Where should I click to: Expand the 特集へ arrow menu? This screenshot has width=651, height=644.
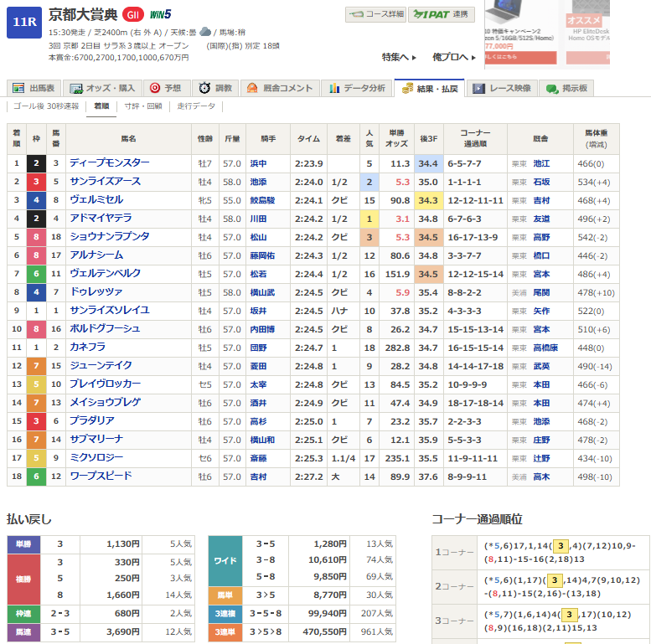pyautogui.click(x=399, y=57)
